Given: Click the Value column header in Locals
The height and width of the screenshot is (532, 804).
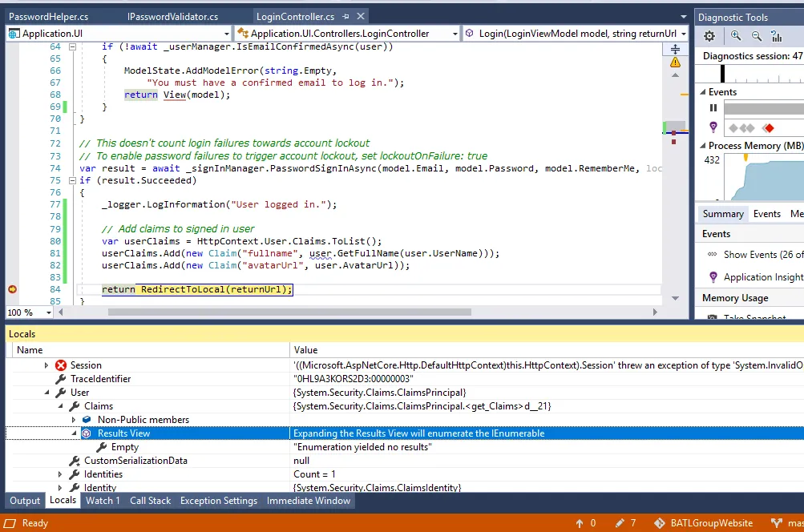Looking at the screenshot, I should [547, 350].
